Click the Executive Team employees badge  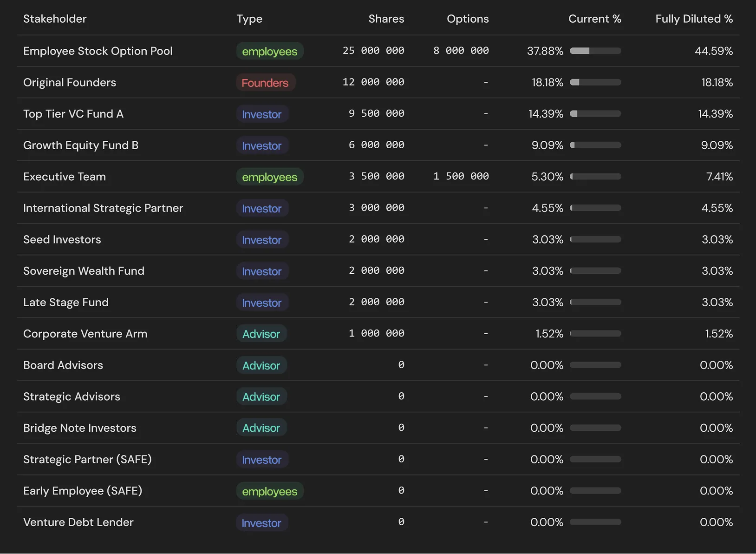269,177
